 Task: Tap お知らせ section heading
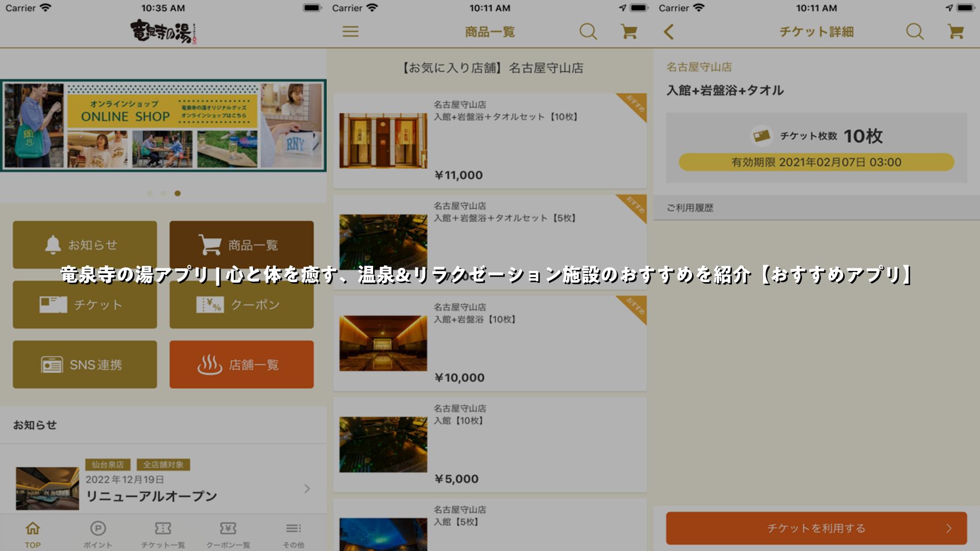[x=35, y=425]
